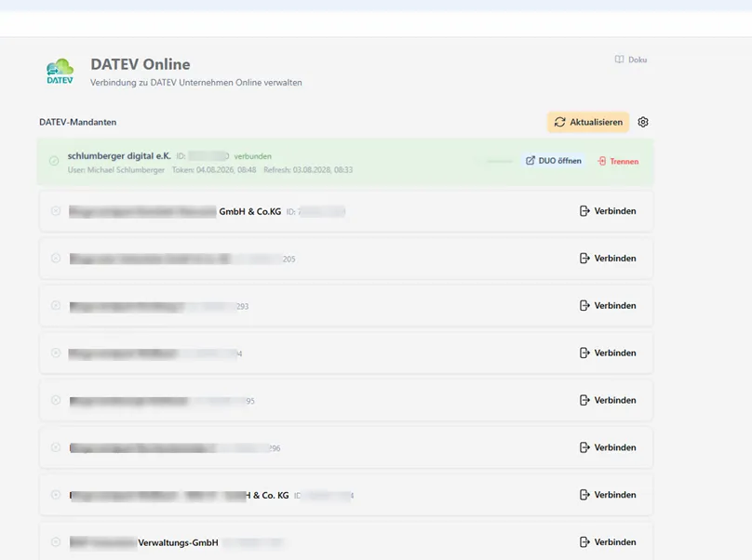Click User: Michael Schlumberger text
This screenshot has height=560, width=752.
tap(116, 169)
